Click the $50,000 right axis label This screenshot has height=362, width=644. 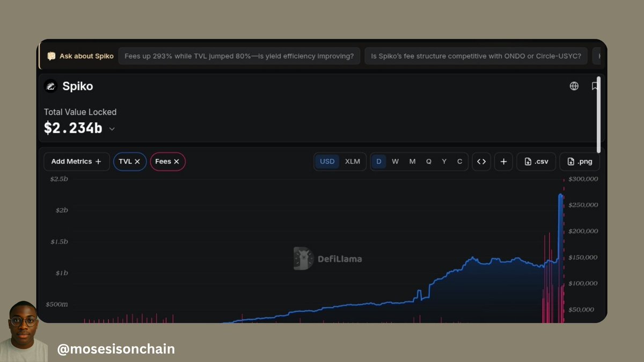581,309
